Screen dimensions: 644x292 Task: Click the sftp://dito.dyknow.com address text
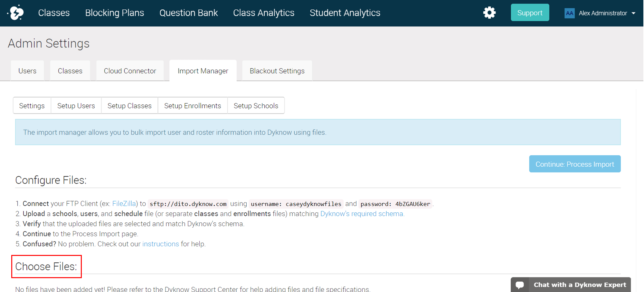tap(188, 204)
